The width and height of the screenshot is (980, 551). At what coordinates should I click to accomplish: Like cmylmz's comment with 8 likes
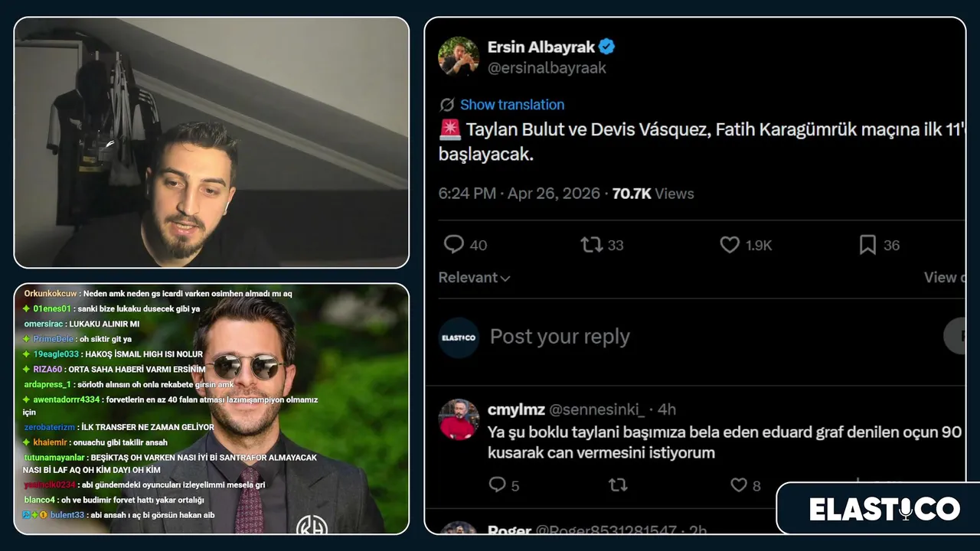(x=738, y=484)
